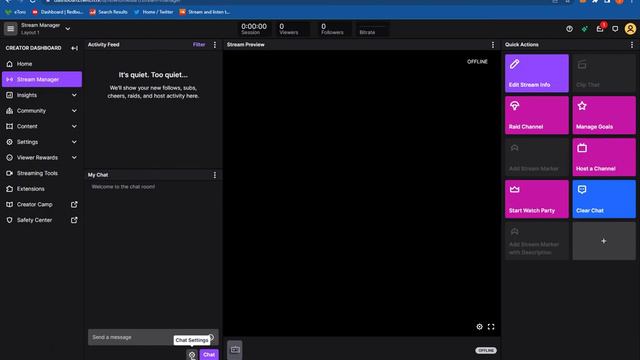Image resolution: width=640 pixels, height=360 pixels.
Task: Open Activity Feed options menu
Action: pos(215,44)
